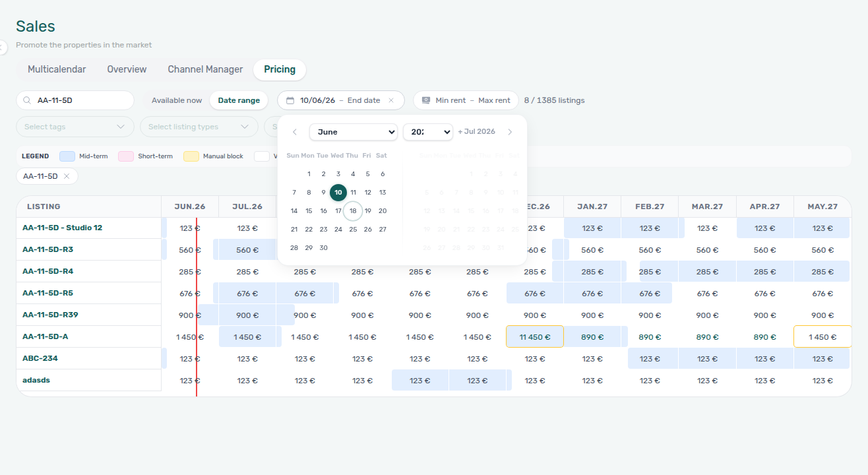This screenshot has width=868, height=475.
Task: Open listing AA-11-5D-R39
Action: tap(50, 315)
